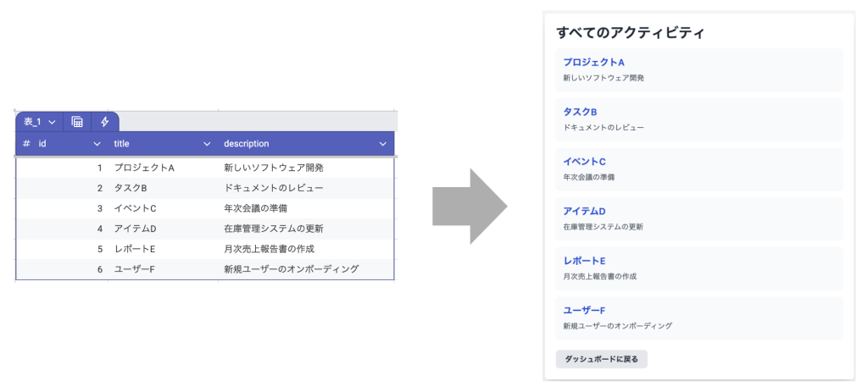Open the description column dropdown arrow
Image resolution: width=868 pixels, height=392 pixels.
point(382,144)
